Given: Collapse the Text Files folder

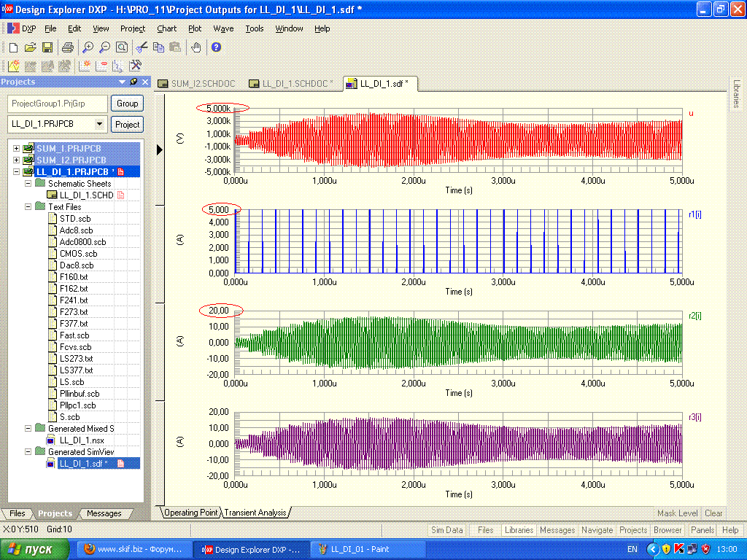Looking at the screenshot, I should point(28,206).
